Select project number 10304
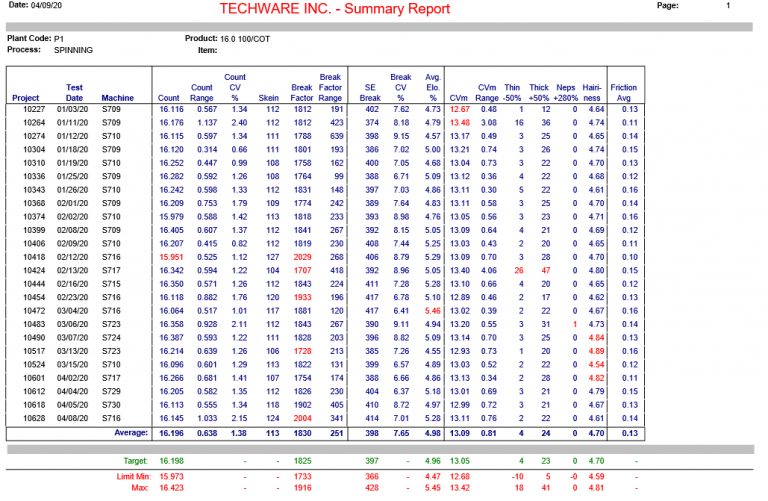The height and width of the screenshot is (501, 768). coord(34,149)
